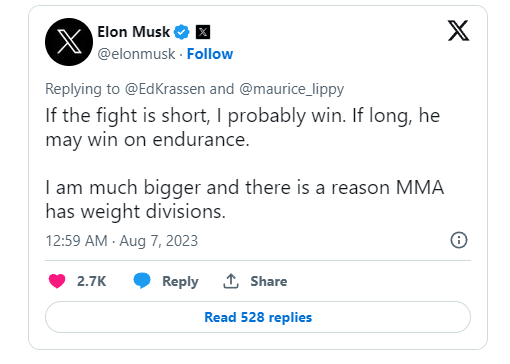The image size is (510, 364).
Task: Open the X logo in top-right corner
Action: point(458,31)
